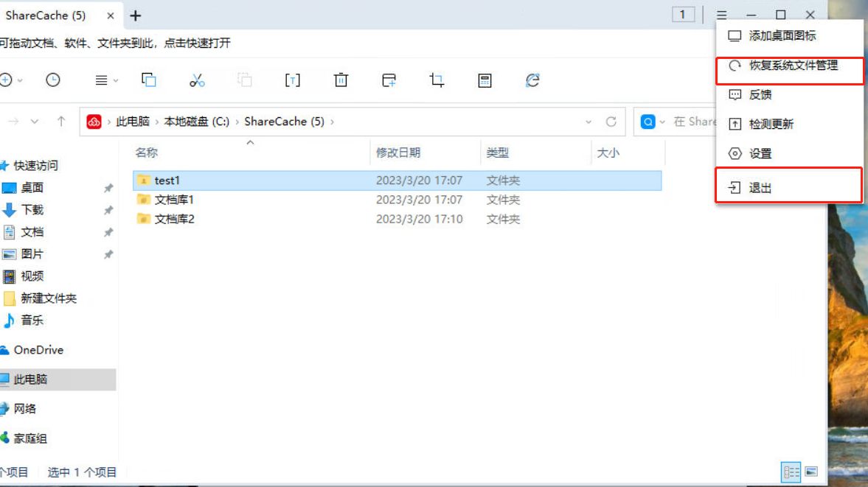The width and height of the screenshot is (868, 487).
Task: Expand the new item plus dropdown arrow
Action: [20, 81]
